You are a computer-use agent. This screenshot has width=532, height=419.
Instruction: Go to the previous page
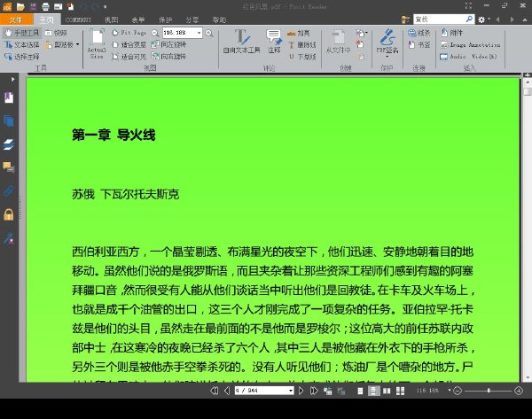click(x=227, y=391)
